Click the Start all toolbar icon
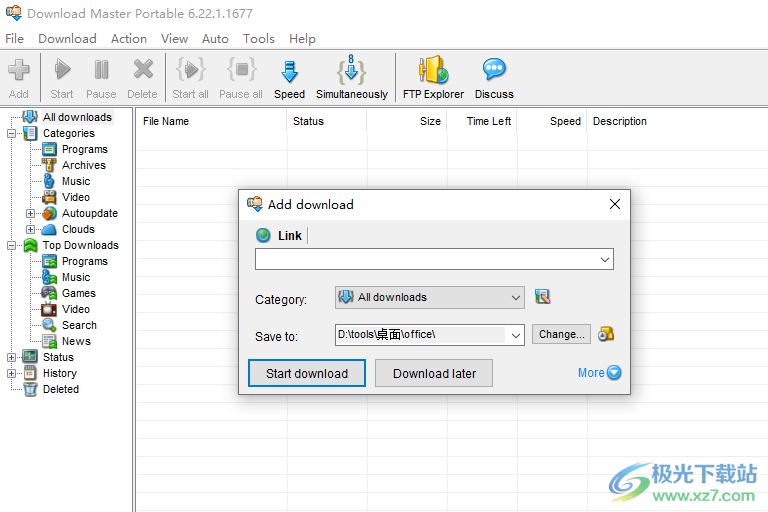 [x=191, y=78]
